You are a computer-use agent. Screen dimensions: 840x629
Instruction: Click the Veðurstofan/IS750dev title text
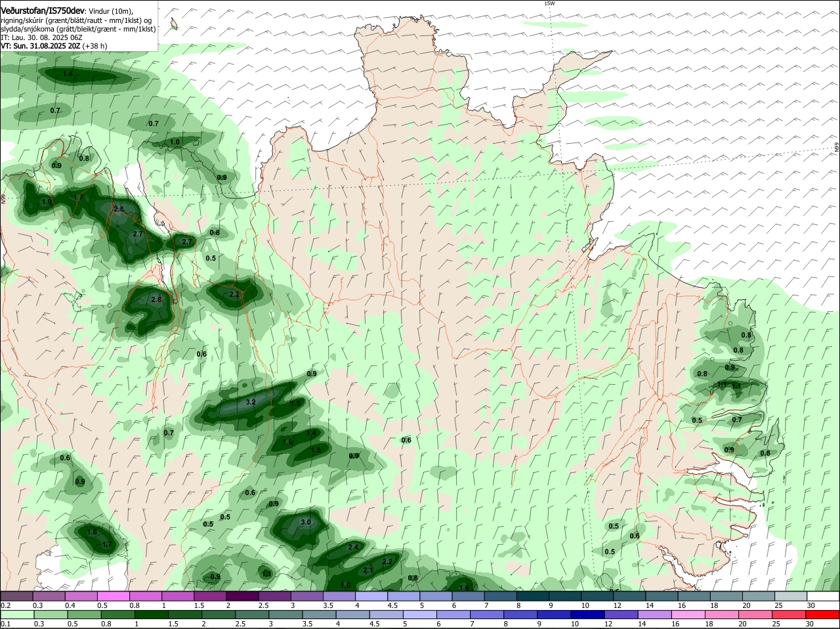pos(43,11)
